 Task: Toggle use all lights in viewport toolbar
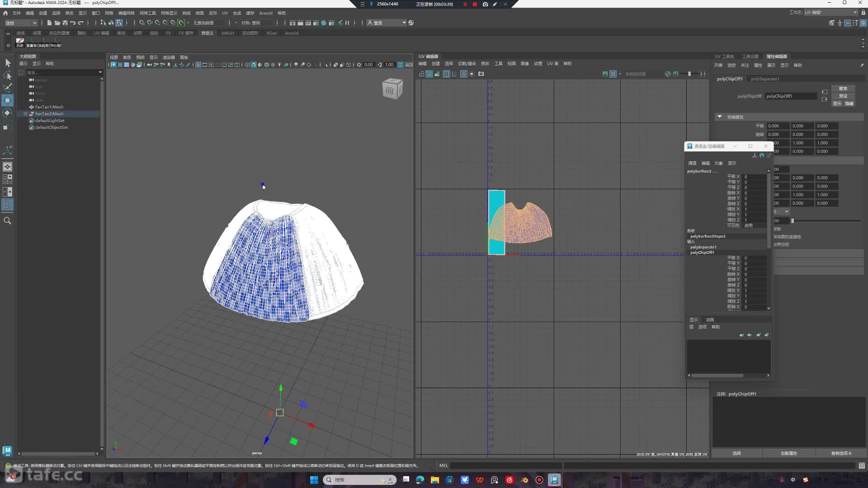click(x=279, y=65)
